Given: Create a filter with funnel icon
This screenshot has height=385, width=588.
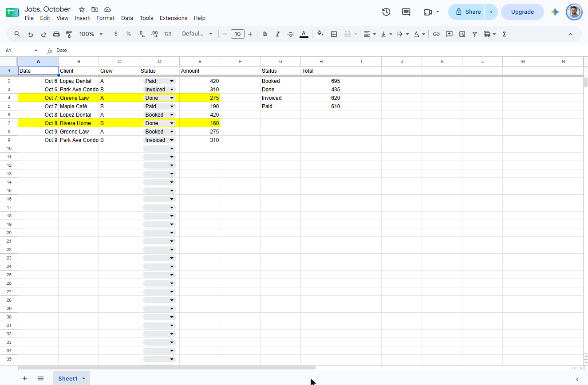Looking at the screenshot, I should pyautogui.click(x=475, y=34).
